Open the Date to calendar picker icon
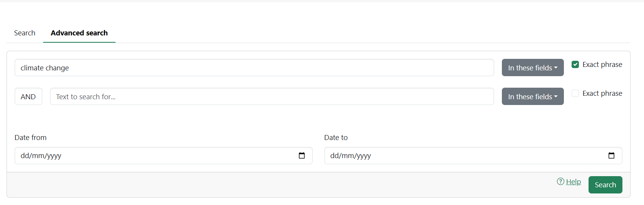 tap(611, 156)
